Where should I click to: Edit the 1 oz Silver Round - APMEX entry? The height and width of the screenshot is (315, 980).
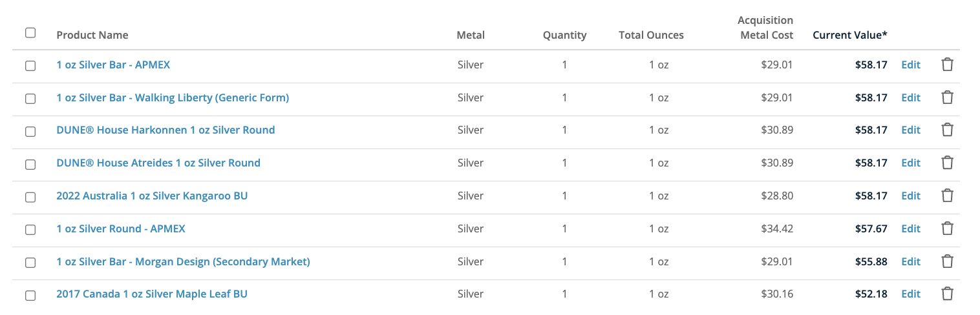coord(910,229)
